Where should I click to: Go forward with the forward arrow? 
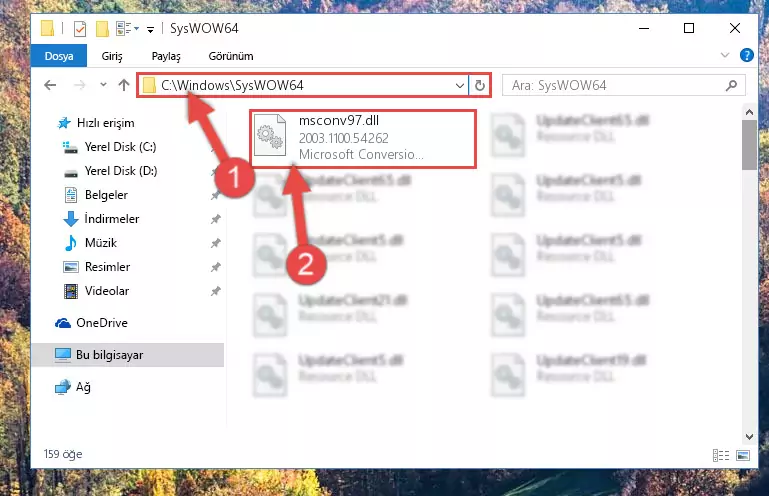tap(79, 85)
